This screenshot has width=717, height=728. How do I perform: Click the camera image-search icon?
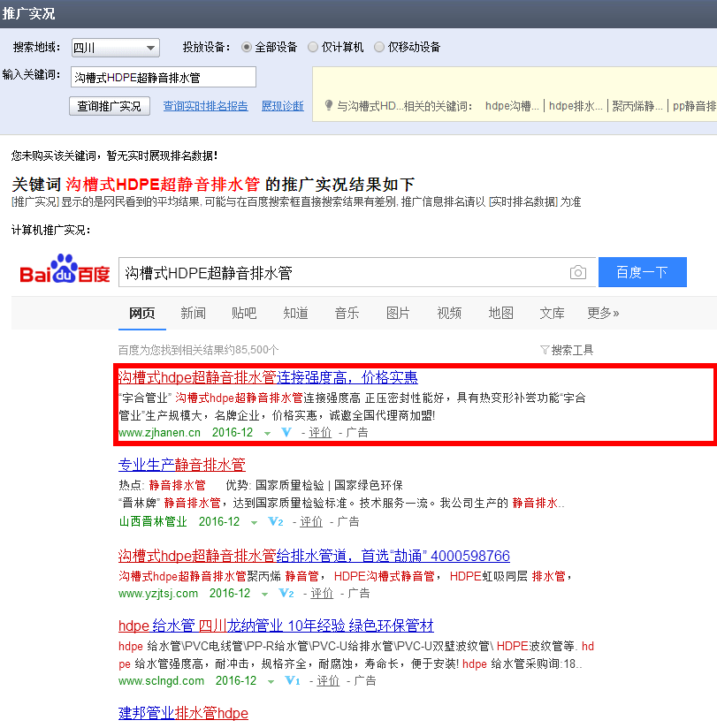coord(577,272)
